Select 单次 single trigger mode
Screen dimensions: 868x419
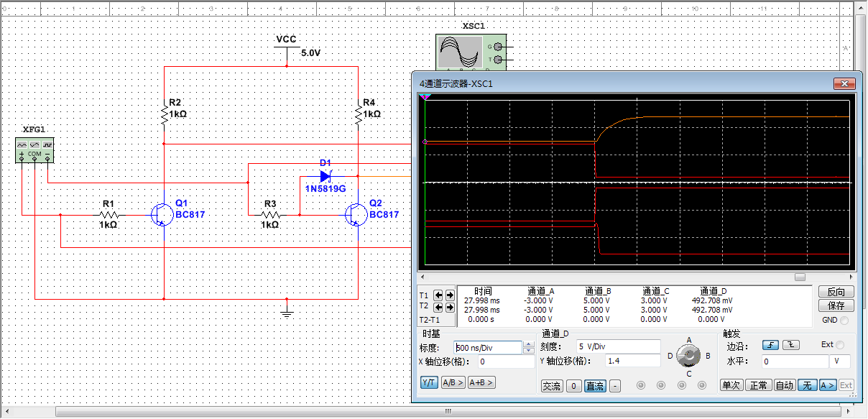pyautogui.click(x=731, y=385)
